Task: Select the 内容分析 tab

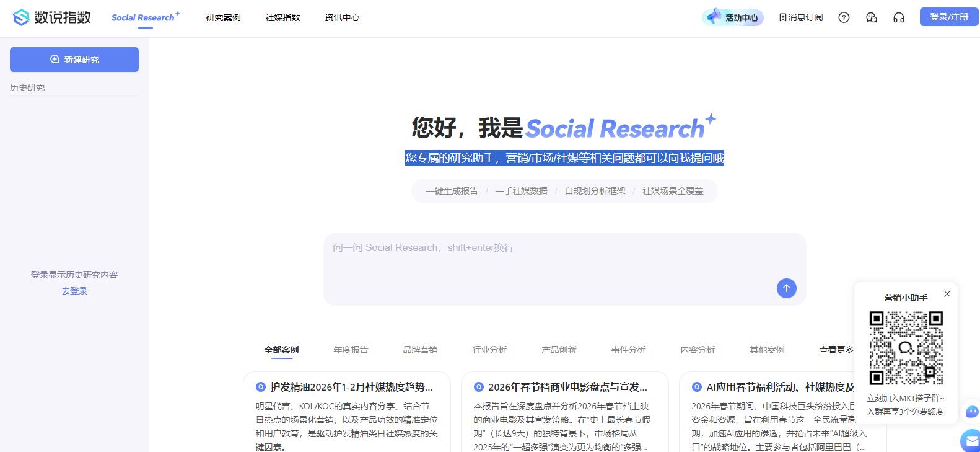Action: [698, 350]
